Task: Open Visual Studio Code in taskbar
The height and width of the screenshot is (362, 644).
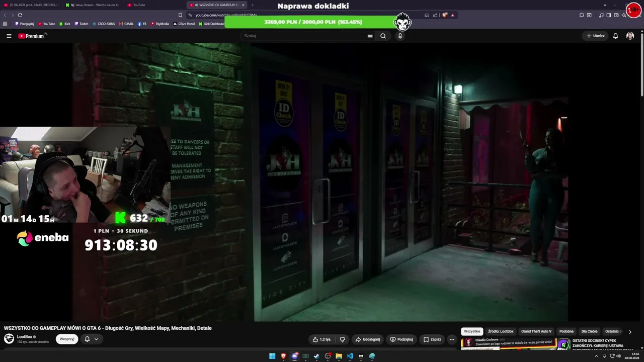Action: (350, 356)
